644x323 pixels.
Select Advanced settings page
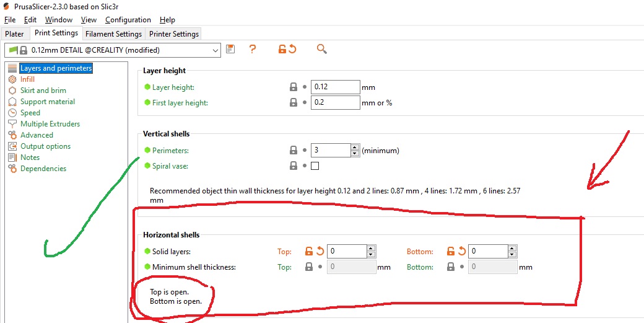37,135
